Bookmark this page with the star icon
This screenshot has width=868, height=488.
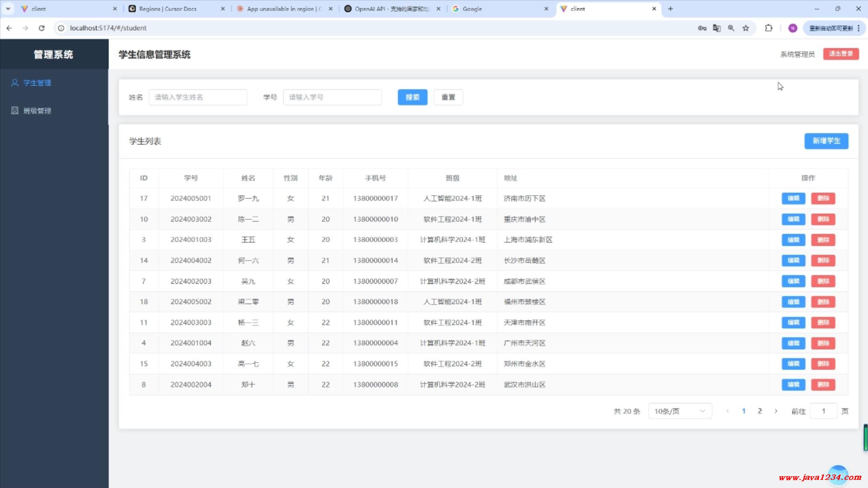746,28
